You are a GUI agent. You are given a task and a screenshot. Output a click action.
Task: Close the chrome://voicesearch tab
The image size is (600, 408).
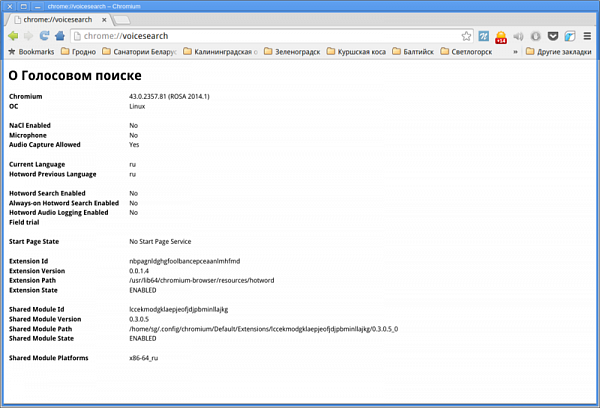104,20
